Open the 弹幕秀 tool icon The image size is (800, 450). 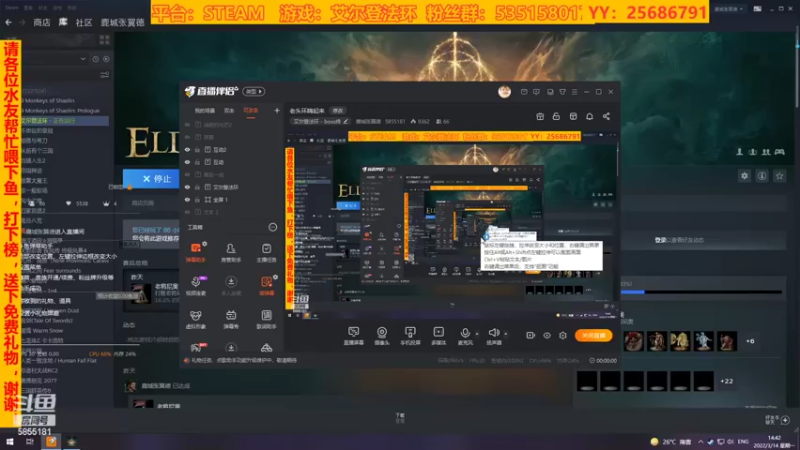(x=231, y=319)
